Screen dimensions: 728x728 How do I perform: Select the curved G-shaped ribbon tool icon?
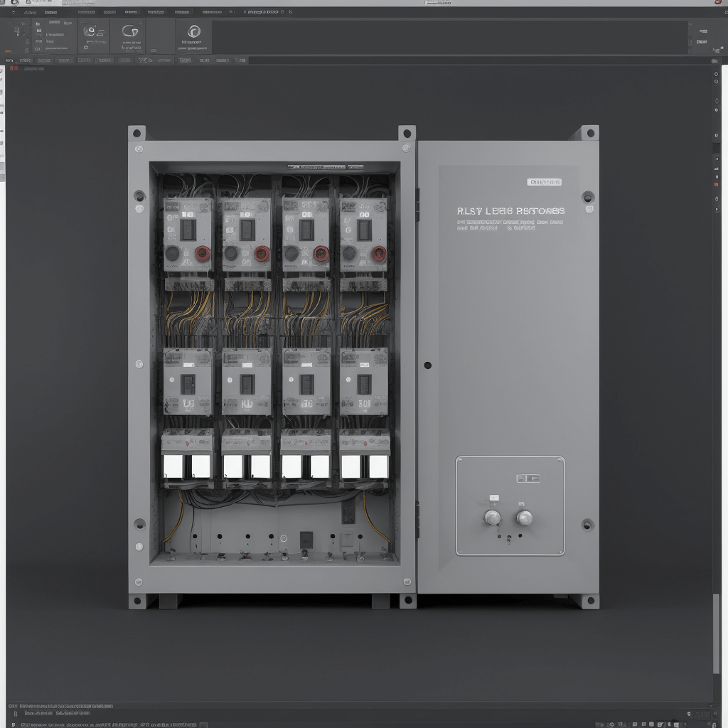click(129, 31)
